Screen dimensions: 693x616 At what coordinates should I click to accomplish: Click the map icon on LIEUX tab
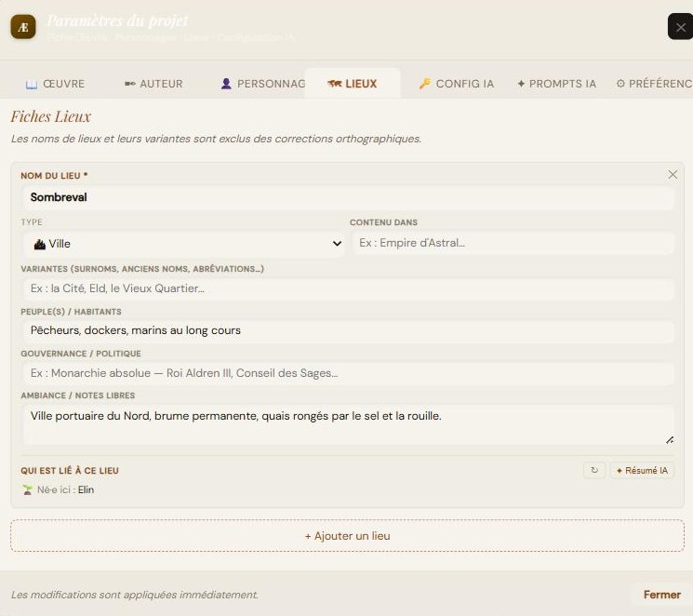[x=335, y=84]
